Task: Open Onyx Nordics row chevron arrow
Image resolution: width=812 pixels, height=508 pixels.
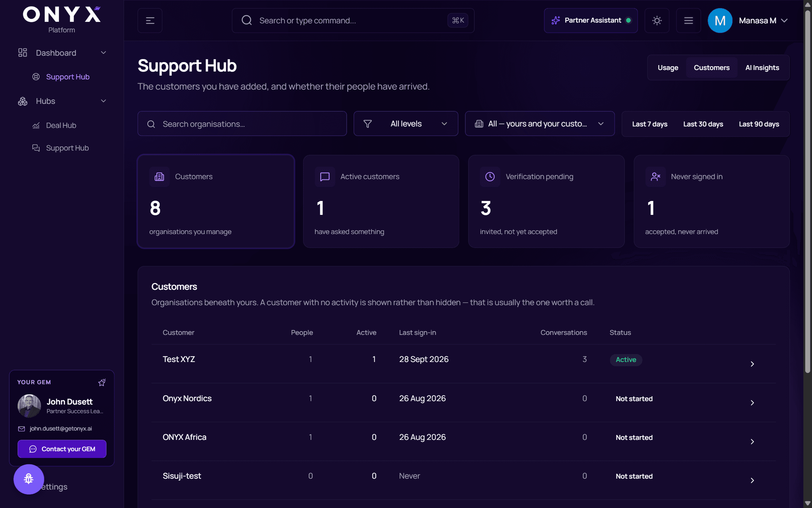Action: (752, 403)
